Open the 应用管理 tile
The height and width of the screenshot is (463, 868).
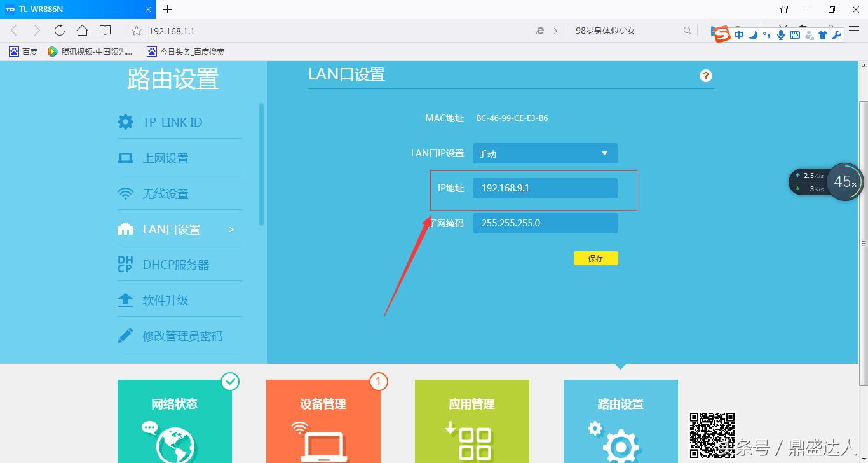click(472, 421)
